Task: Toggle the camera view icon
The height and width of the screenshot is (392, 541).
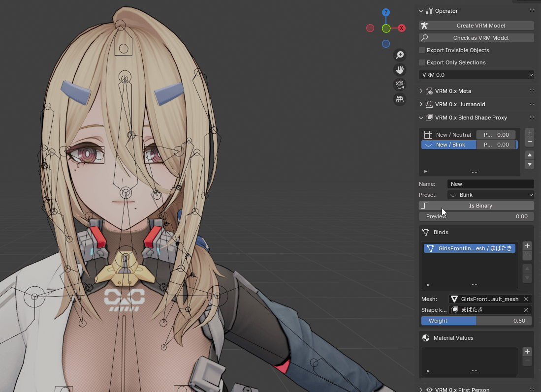Action: (x=400, y=85)
